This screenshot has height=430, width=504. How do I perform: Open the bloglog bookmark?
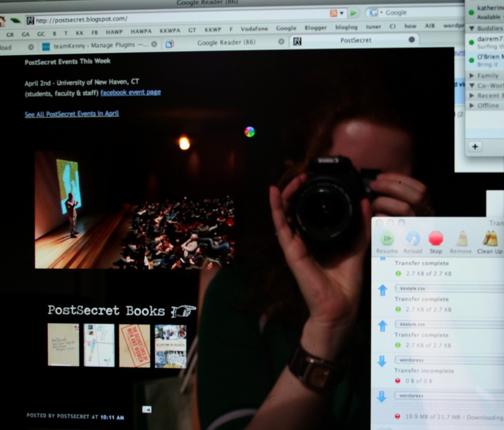(x=346, y=27)
